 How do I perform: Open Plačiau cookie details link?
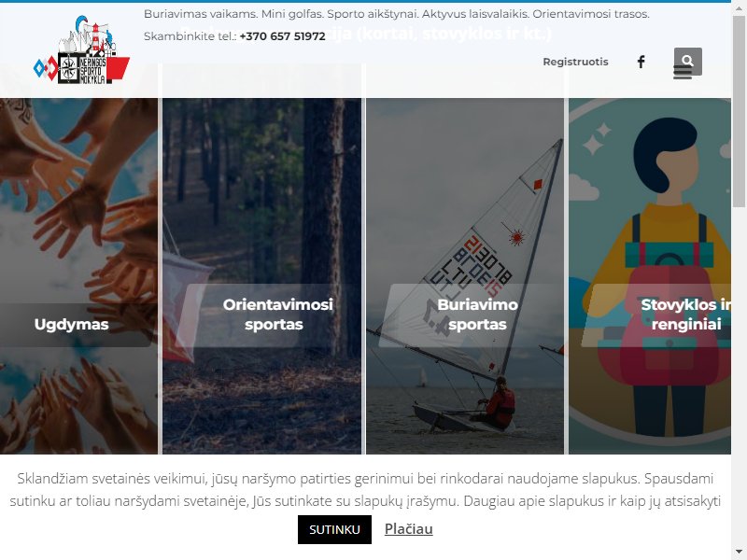point(409,528)
